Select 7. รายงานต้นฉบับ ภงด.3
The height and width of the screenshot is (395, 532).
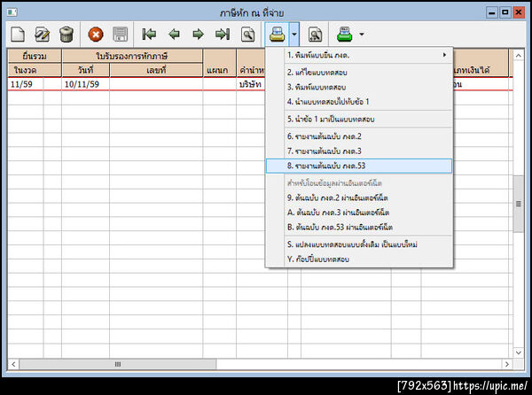tap(360, 151)
